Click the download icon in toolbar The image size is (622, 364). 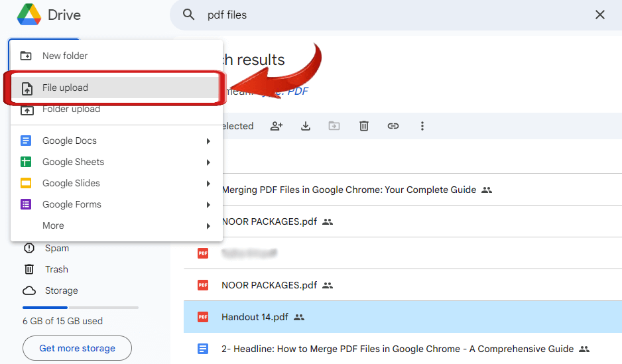pos(306,126)
